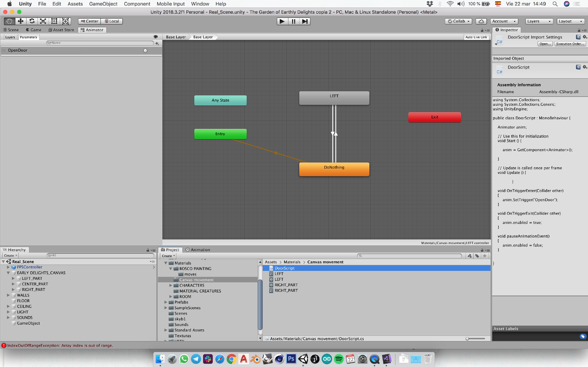Open cloud services icon button
The image size is (588, 367).
click(481, 21)
